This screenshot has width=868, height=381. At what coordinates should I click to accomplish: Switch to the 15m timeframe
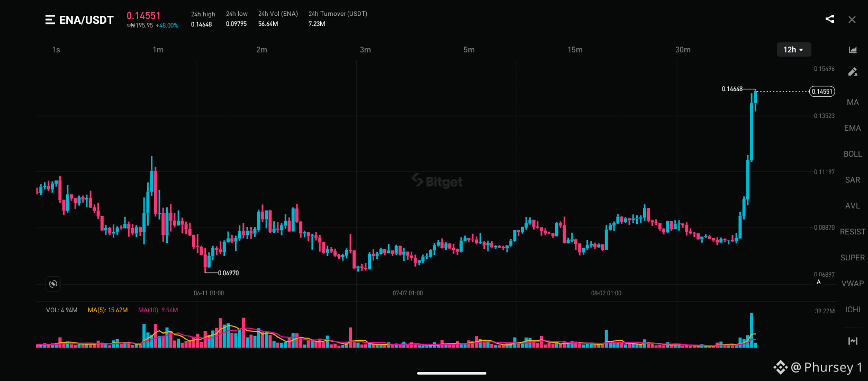click(x=575, y=50)
